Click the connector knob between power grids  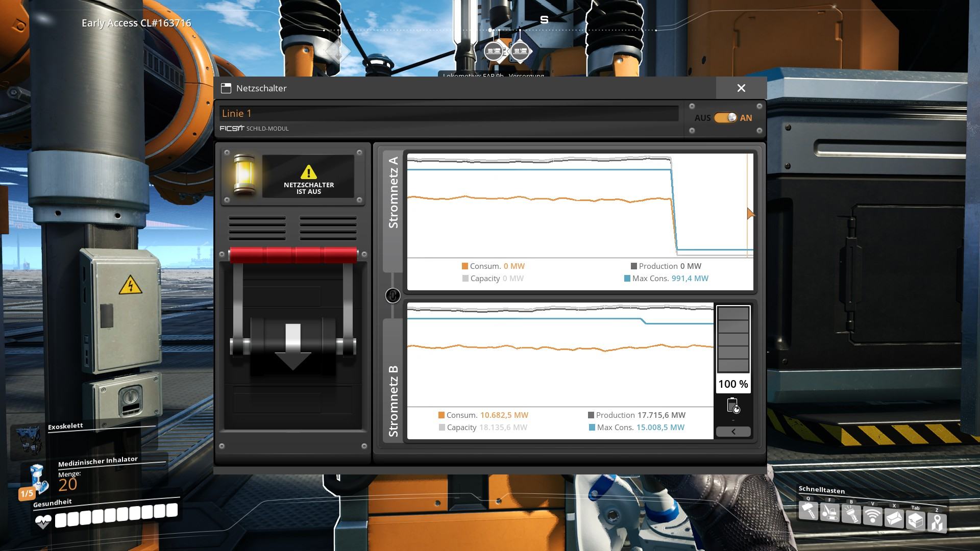[393, 295]
